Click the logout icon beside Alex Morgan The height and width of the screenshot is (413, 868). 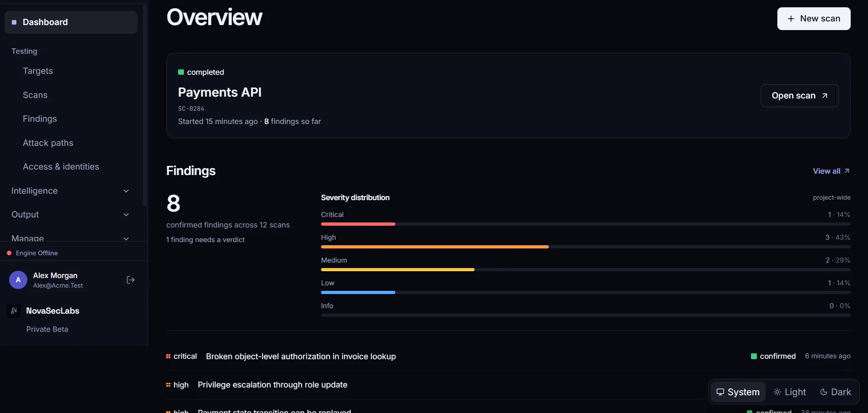[131, 280]
